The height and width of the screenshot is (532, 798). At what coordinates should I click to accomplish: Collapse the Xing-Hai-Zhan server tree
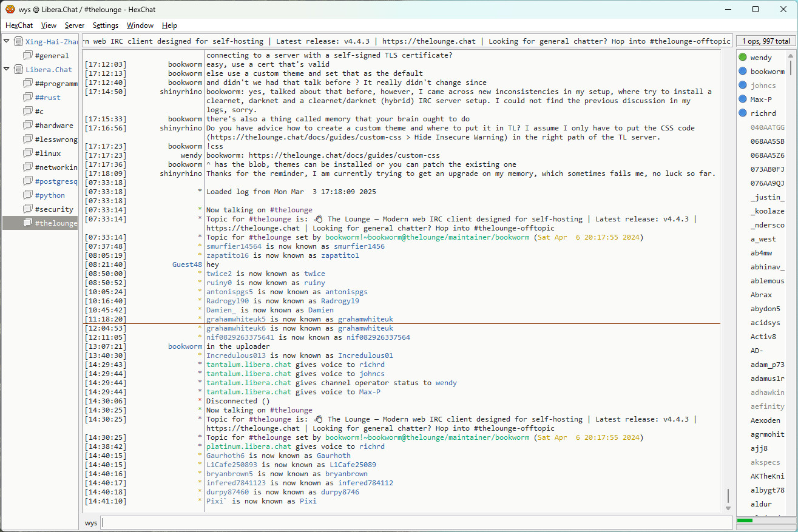point(7,41)
